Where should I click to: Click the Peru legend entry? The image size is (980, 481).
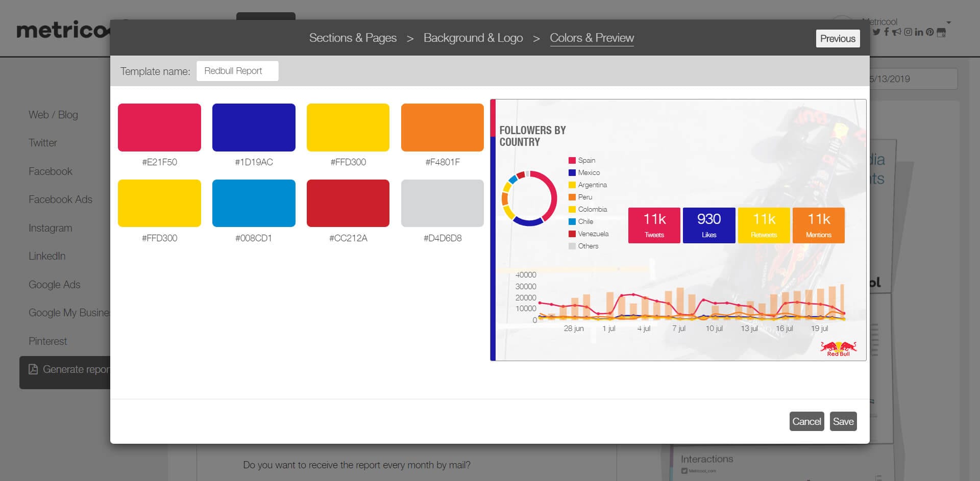click(581, 197)
